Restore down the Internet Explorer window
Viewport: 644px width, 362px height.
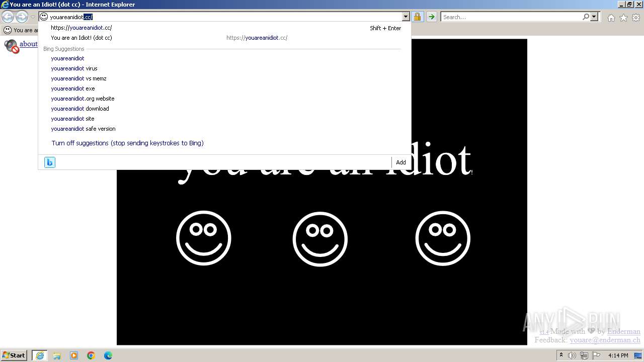pyautogui.click(x=629, y=5)
